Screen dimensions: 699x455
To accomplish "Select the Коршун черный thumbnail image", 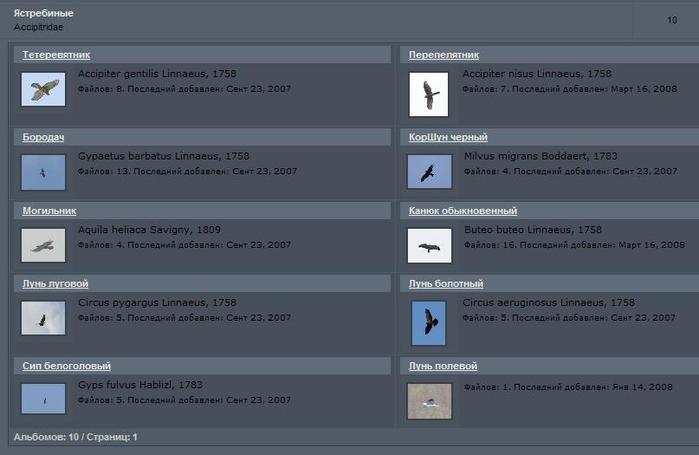I will [x=430, y=172].
